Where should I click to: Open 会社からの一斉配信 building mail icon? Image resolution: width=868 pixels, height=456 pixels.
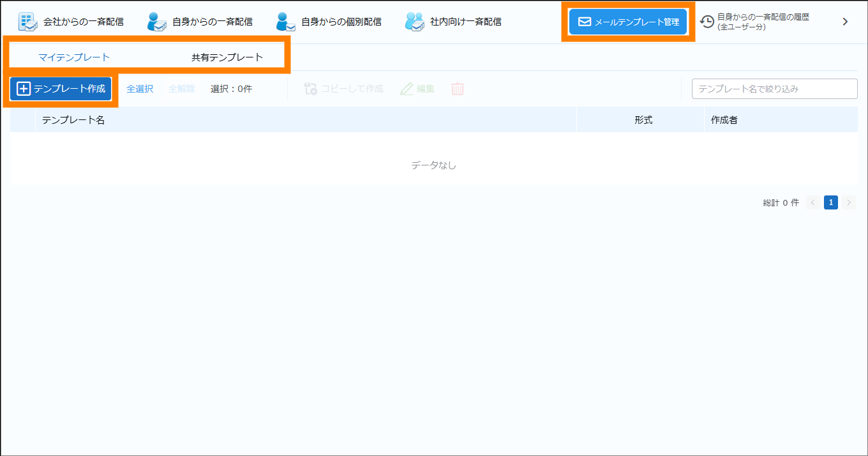pyautogui.click(x=27, y=22)
